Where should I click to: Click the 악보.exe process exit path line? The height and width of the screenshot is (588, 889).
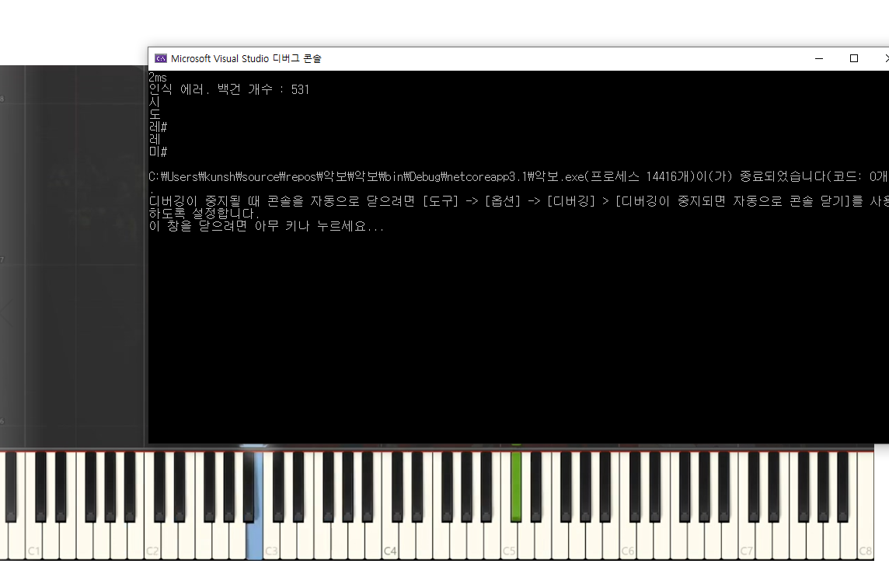[518, 177]
